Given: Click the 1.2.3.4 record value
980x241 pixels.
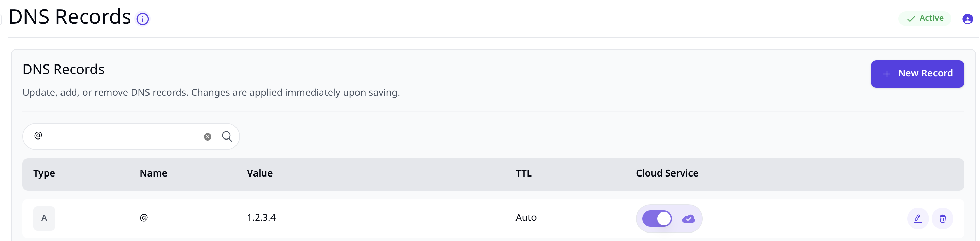Looking at the screenshot, I should [261, 218].
